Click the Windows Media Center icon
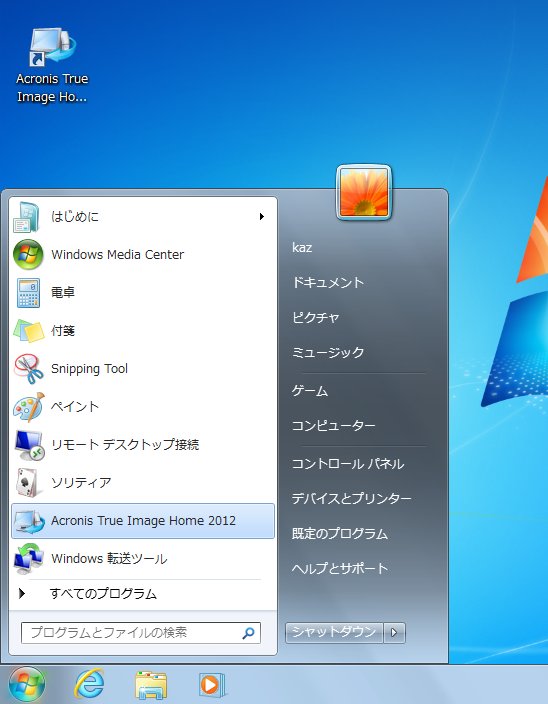548x704 pixels. tap(28, 254)
